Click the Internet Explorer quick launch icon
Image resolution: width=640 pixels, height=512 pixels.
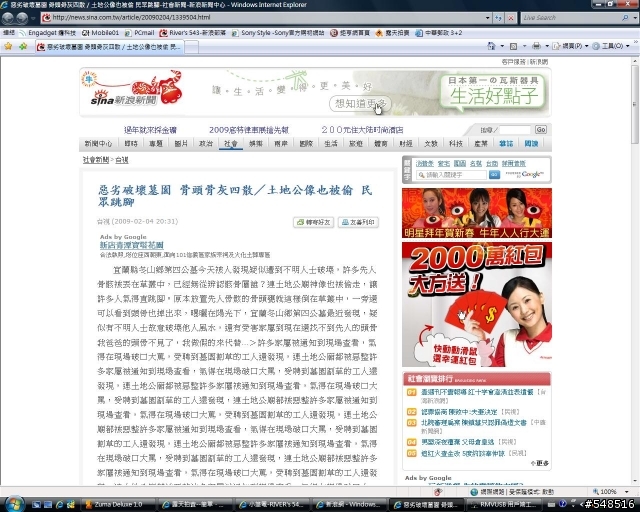coord(59,505)
